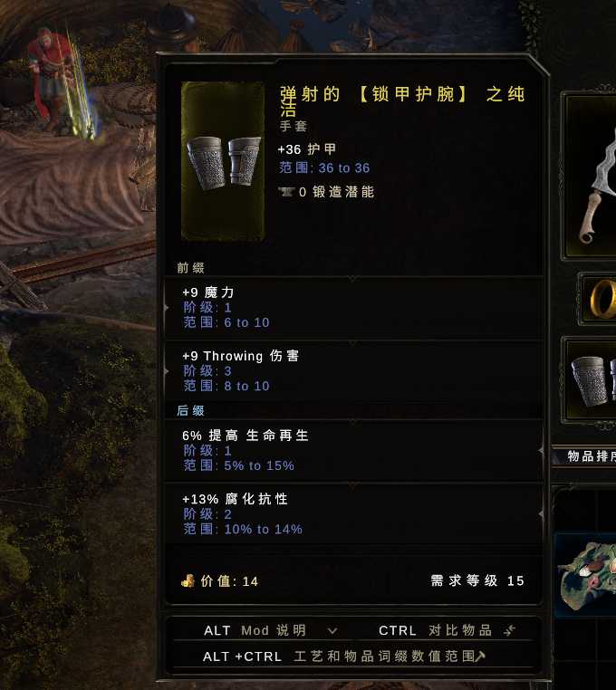The height and width of the screenshot is (690, 616).
Task: Select the equipped gloves slot on right
Action: pos(592,381)
